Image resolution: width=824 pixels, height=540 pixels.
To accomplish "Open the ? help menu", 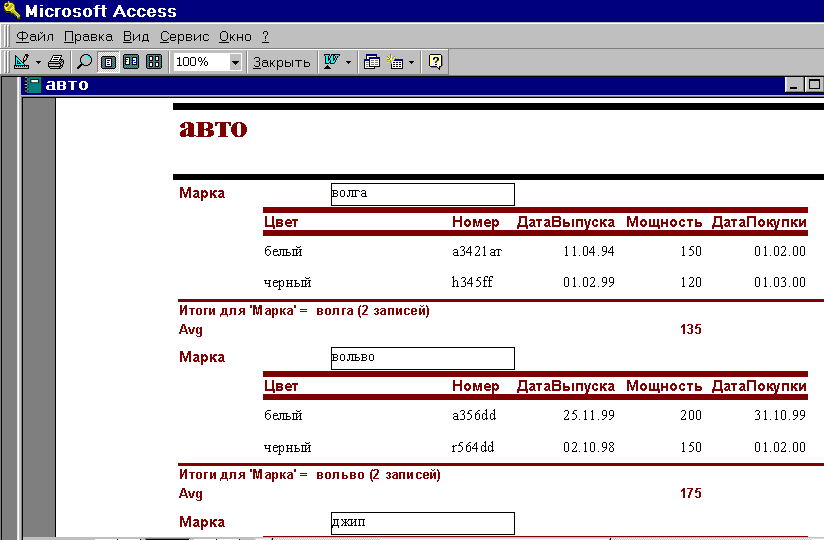I will pyautogui.click(x=265, y=36).
